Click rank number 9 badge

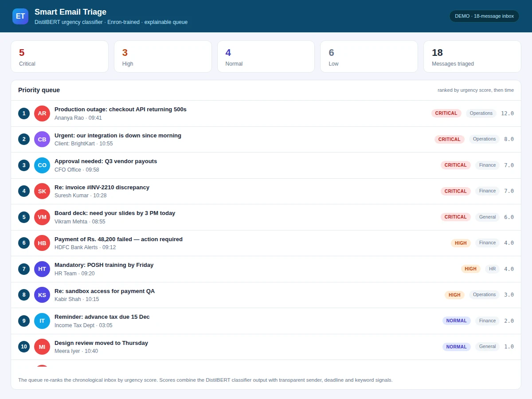pos(24,321)
